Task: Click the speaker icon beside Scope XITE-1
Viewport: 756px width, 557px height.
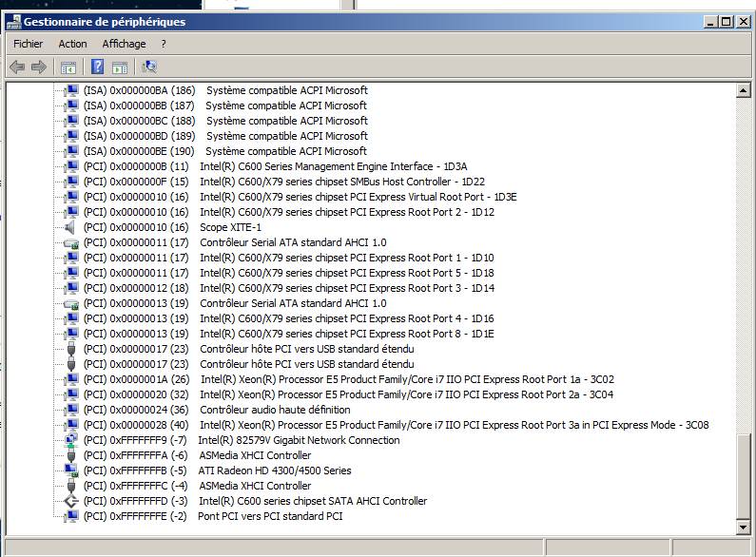Action: point(71,227)
